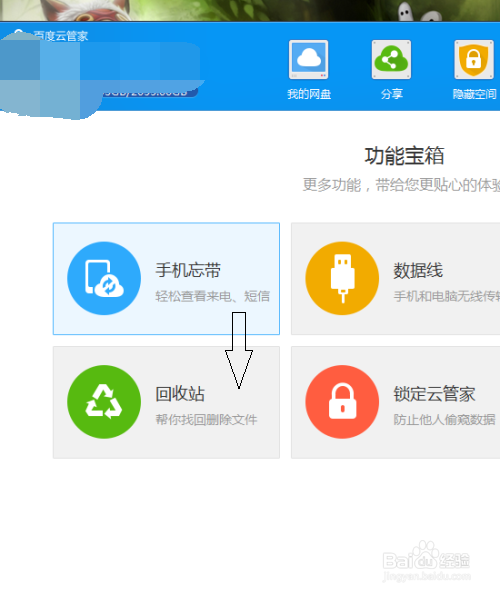The width and height of the screenshot is (500, 594).
Task: Open 隐藏空间 lock shield icon
Action: (474, 59)
